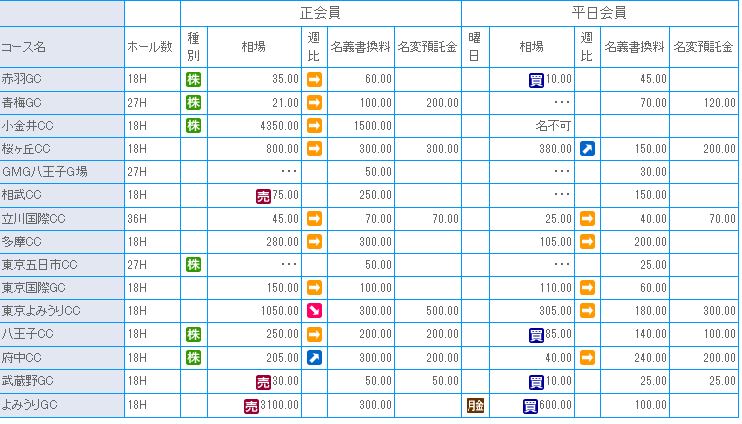Click the 曜日 column header
The width and height of the screenshot is (742, 424).
(475, 47)
